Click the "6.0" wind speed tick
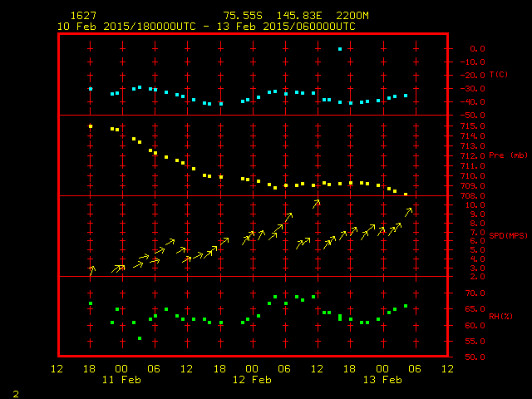The width and height of the screenshot is (532, 399). [477, 241]
